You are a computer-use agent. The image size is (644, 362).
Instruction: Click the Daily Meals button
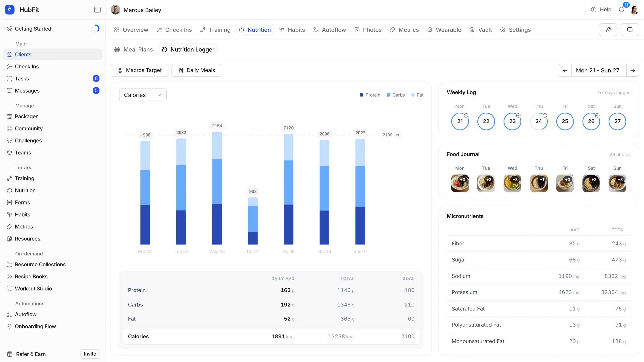[x=196, y=70]
